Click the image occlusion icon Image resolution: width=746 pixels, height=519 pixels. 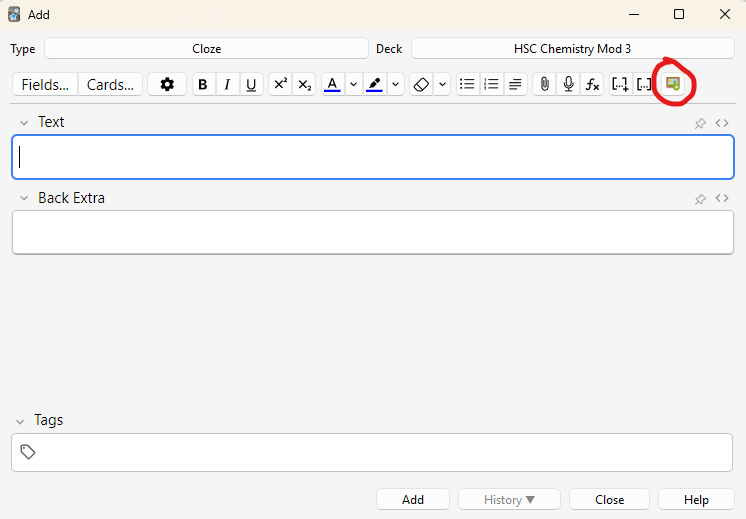[673, 84]
